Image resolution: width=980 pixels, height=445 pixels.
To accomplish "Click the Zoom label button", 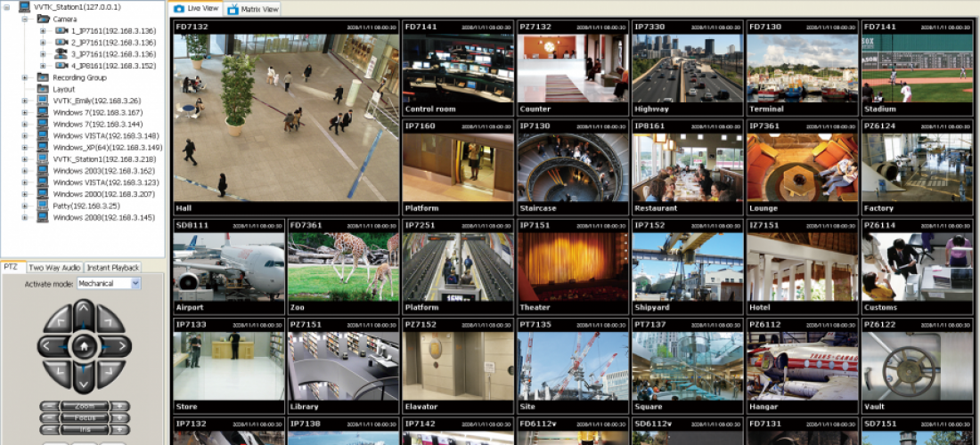I will point(85,407).
